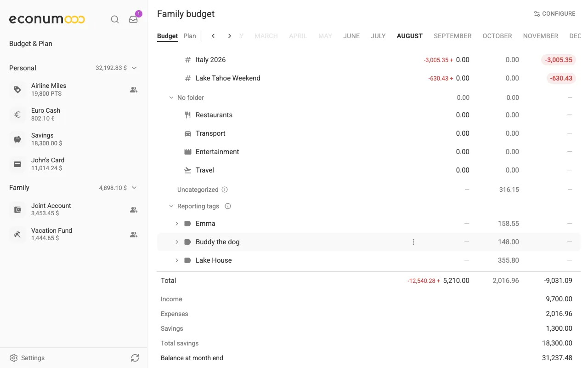Open the three-dot menu for Buddy the dog
Viewport: 588px width, 368px height.
[413, 242]
